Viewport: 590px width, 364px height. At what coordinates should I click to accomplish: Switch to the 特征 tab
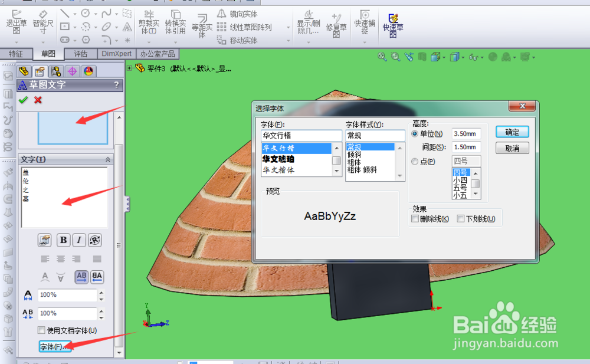point(17,53)
